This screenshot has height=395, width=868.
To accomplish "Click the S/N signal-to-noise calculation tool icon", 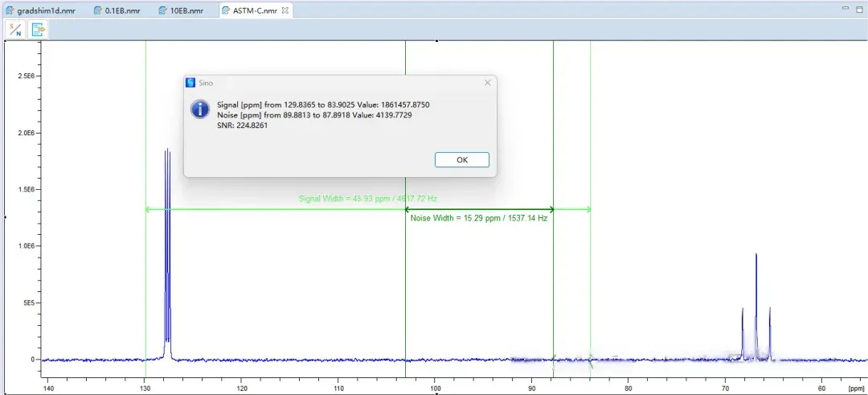I will [15, 30].
